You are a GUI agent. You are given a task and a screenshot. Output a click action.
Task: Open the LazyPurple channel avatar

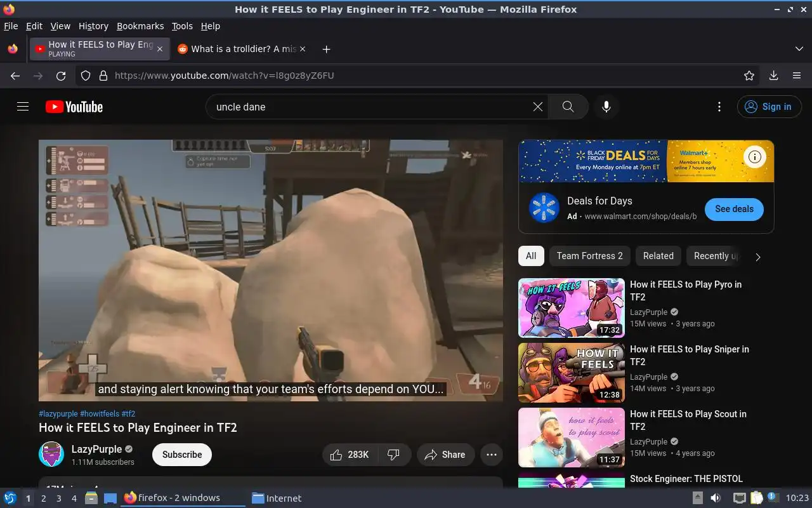click(x=51, y=455)
